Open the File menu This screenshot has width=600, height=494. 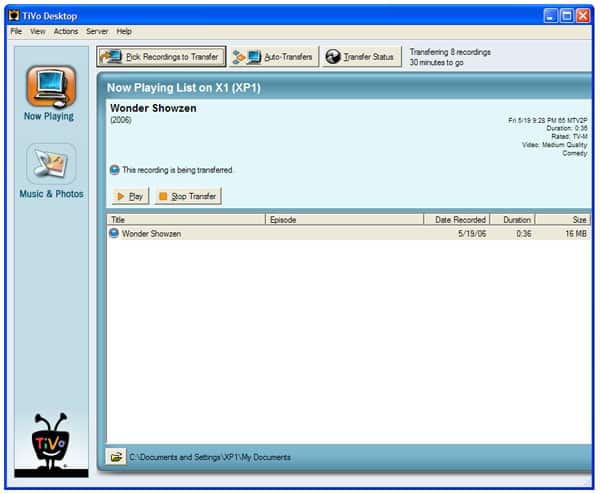[16, 32]
